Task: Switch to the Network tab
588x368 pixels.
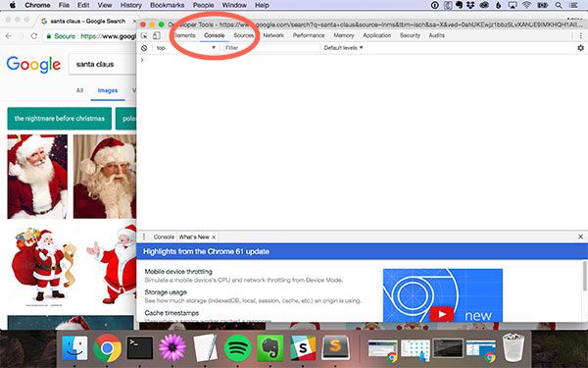Action: point(273,35)
